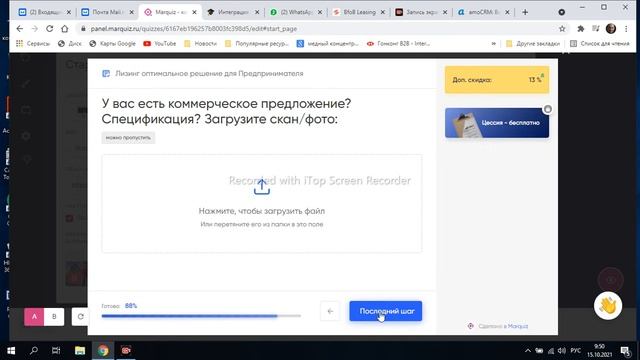The width and height of the screenshot is (640, 360).
Task: Click the quiz title 'Лизинг оптимальное решение' header
Action: pos(209,73)
